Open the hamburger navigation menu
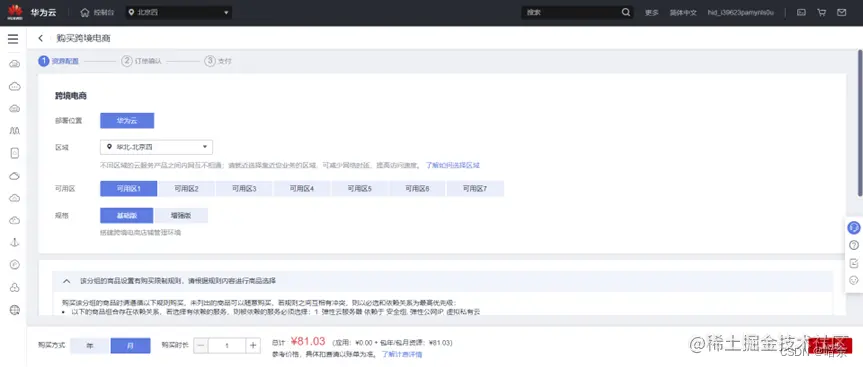863x367 pixels. click(x=13, y=39)
